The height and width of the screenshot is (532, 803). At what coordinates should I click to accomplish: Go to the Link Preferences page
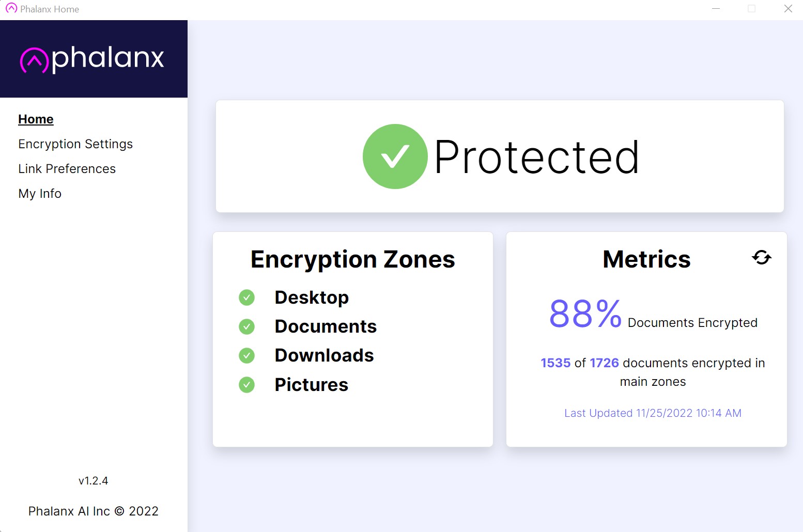pyautogui.click(x=67, y=169)
